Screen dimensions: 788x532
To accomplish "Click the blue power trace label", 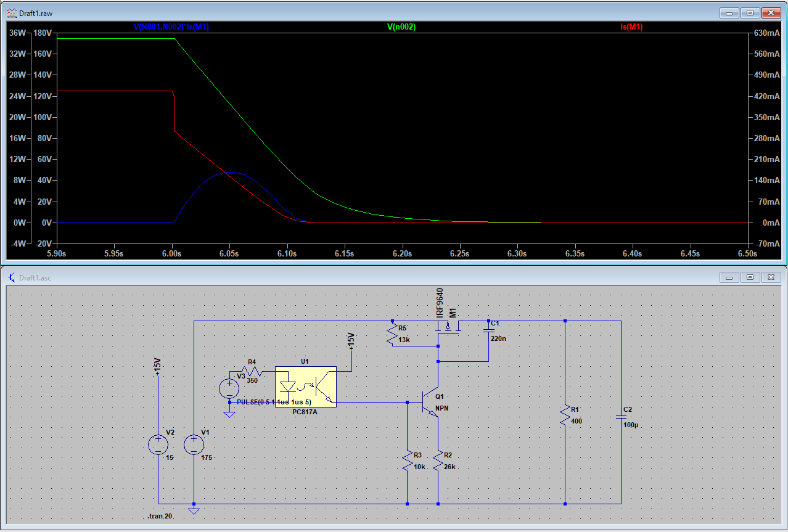I will tap(171, 27).
